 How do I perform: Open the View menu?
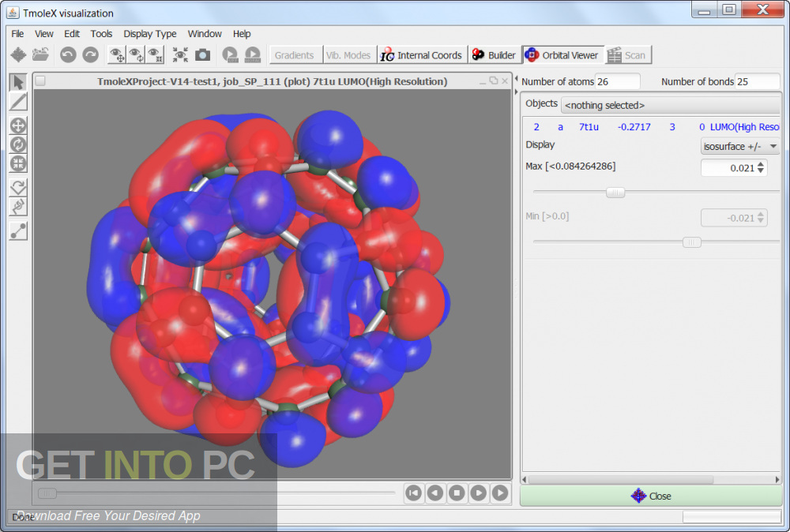click(43, 34)
